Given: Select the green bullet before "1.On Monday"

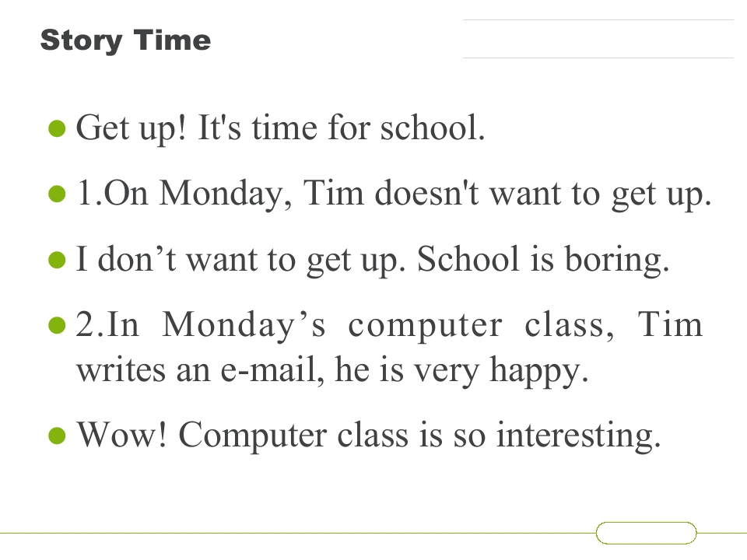Looking at the screenshot, I should pyautogui.click(x=57, y=194).
